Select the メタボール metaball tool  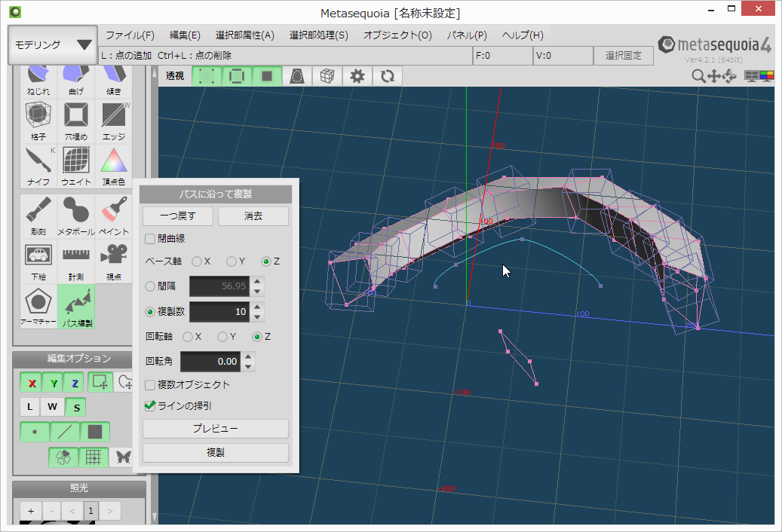pos(76,216)
